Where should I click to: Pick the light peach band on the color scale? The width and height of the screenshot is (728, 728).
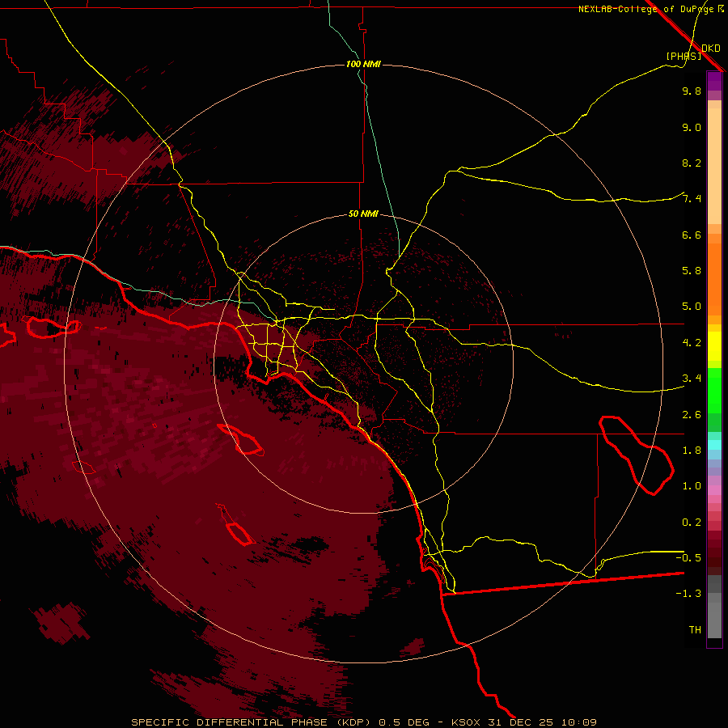point(714,166)
